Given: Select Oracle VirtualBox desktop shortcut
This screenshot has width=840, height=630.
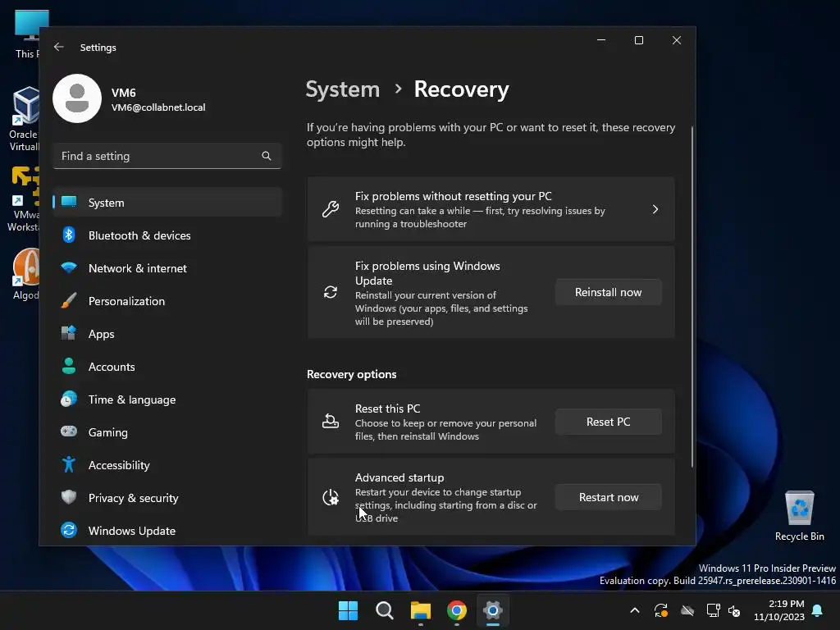Looking at the screenshot, I should click(x=24, y=119).
